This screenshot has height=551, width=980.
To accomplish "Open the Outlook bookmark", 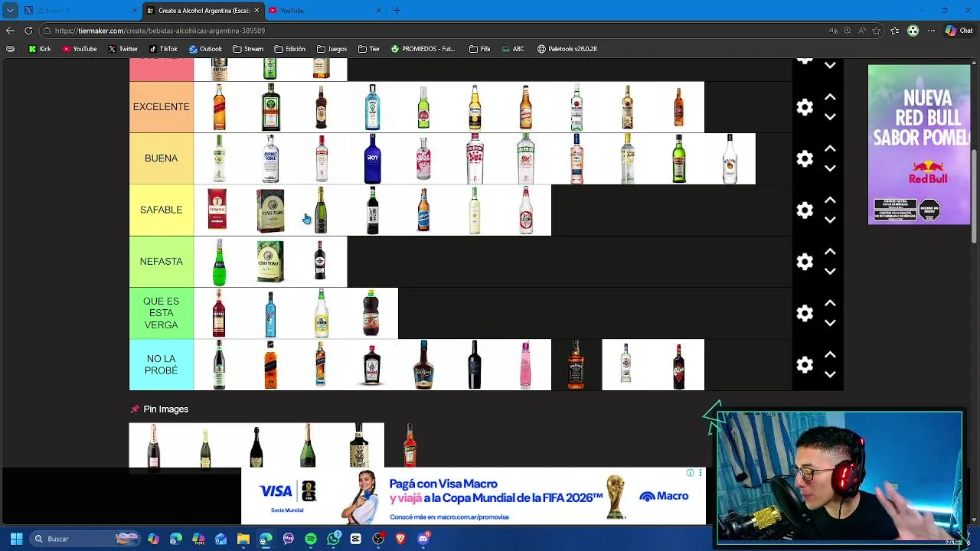I will (x=205, y=49).
